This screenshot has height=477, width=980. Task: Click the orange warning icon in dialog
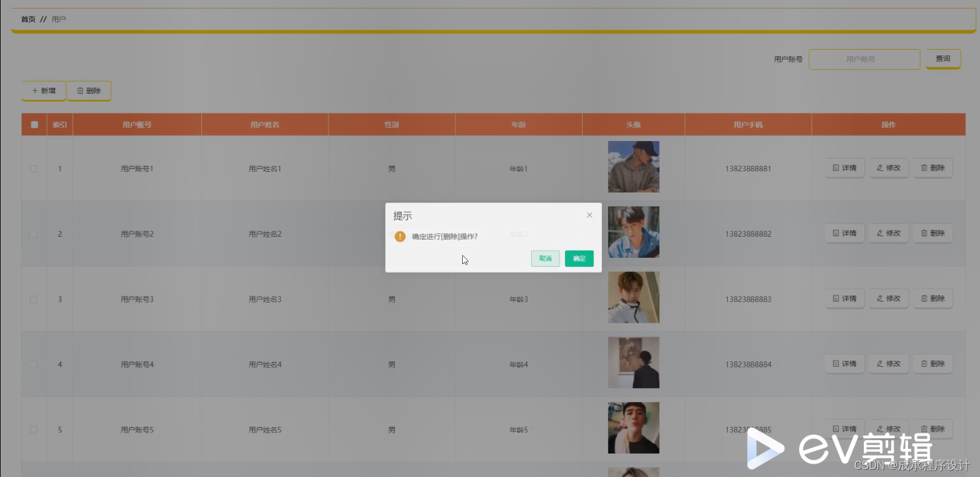click(400, 236)
